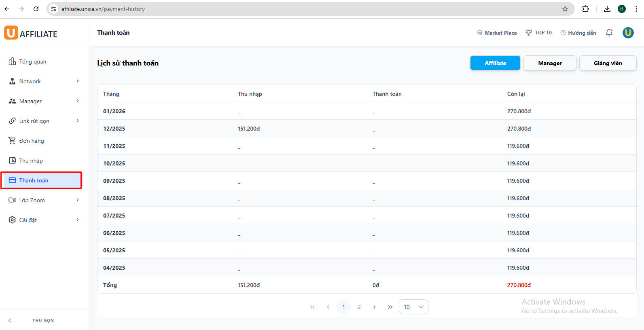Open Tổng quan overview page
This screenshot has width=644, height=330.
pyautogui.click(x=32, y=61)
